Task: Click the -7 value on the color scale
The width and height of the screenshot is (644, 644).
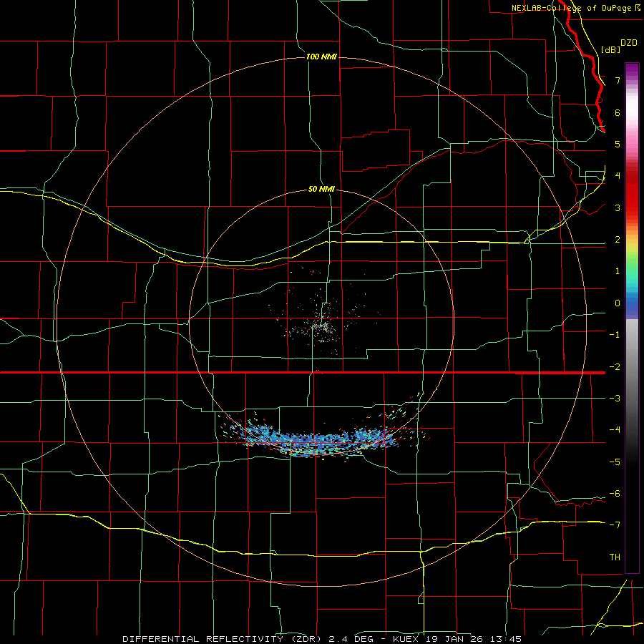Action: (x=615, y=525)
